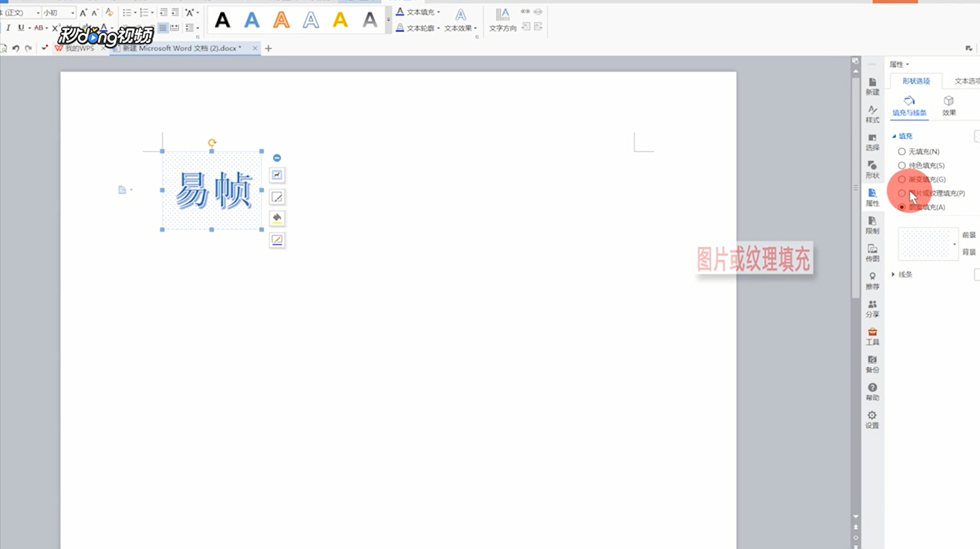Open the 帮助 help sidebar panel
Image resolution: width=980 pixels, height=549 pixels.
click(872, 392)
